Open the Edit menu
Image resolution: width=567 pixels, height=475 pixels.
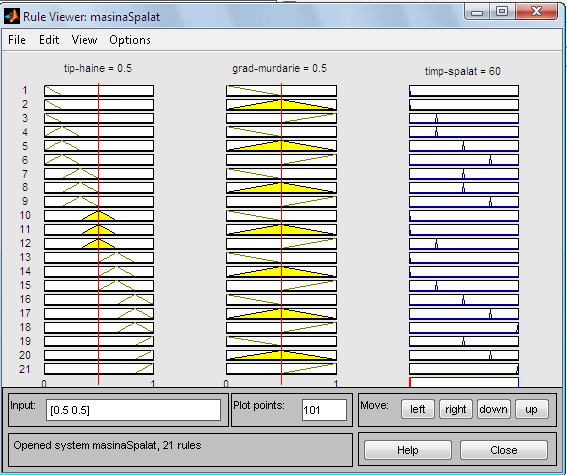[x=49, y=40]
